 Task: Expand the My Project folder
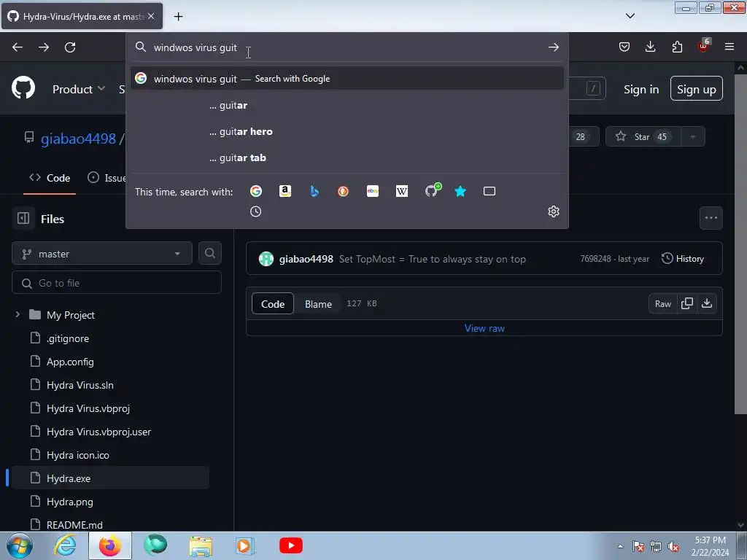(18, 315)
